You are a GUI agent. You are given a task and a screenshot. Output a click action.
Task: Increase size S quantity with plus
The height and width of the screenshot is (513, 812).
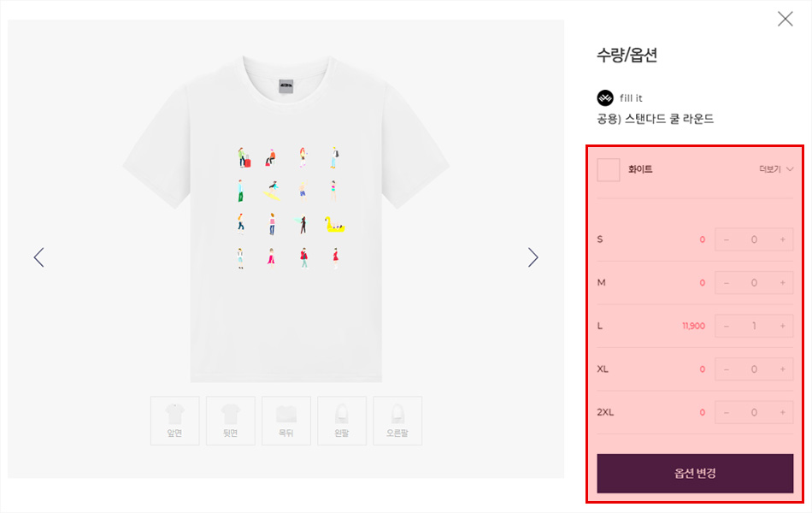(782, 239)
